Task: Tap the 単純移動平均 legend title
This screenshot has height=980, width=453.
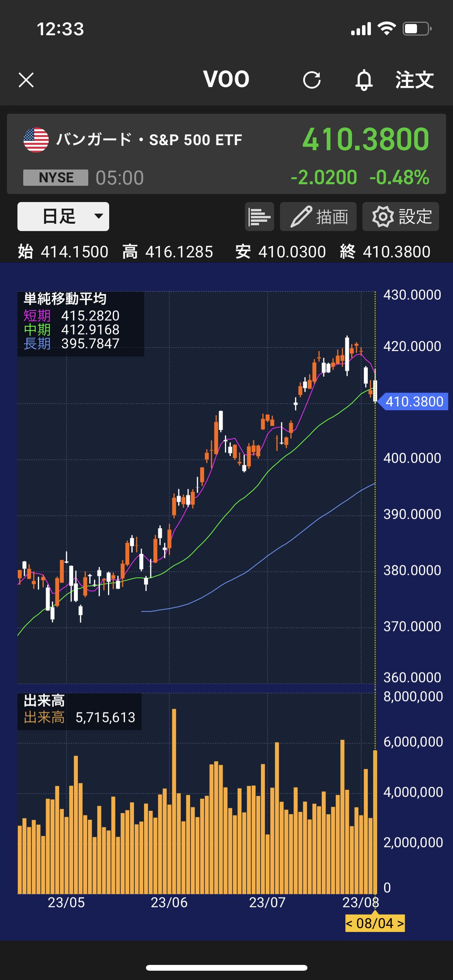Action: (65, 299)
